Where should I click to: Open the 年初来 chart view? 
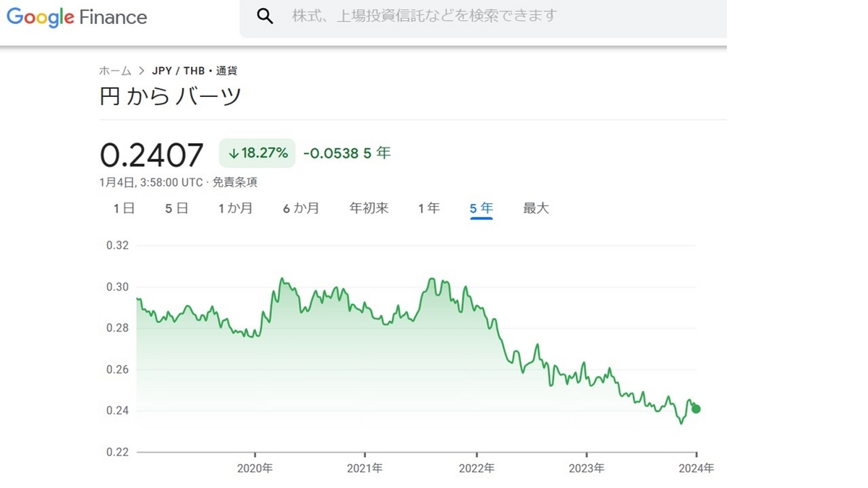(368, 208)
